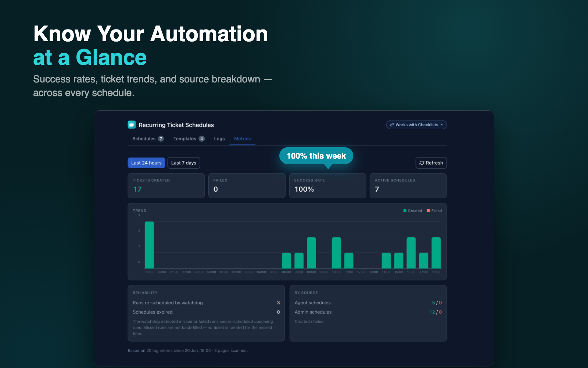The width and height of the screenshot is (588, 368).
Task: Click the RELIABILITY panel heading
Action: click(145, 293)
